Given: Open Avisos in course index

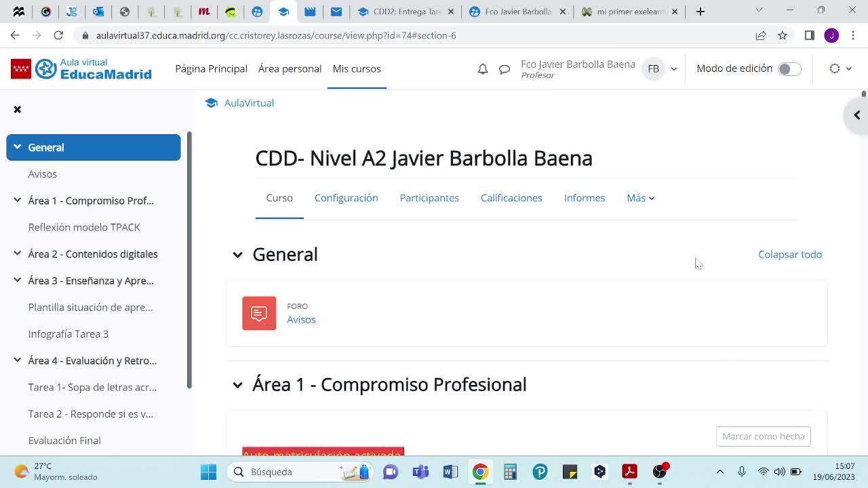Looking at the screenshot, I should [43, 174].
